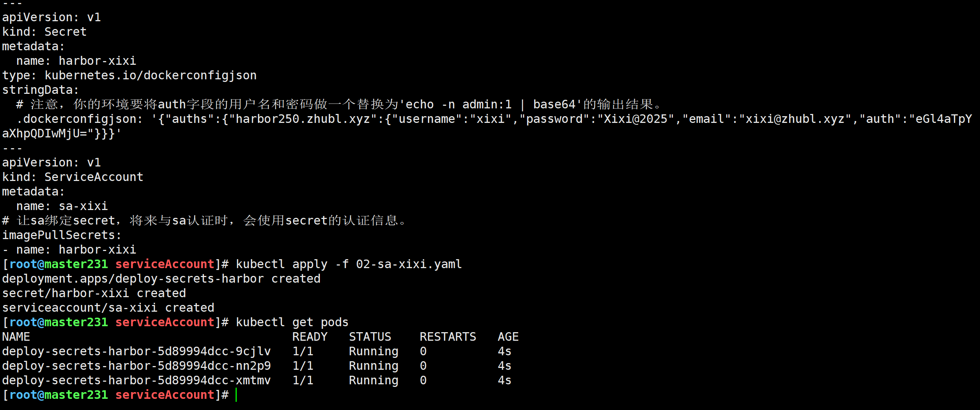
Task: Click the wrapped line 'aXhpQDIwMjU="}}}'
Action: 62,133
